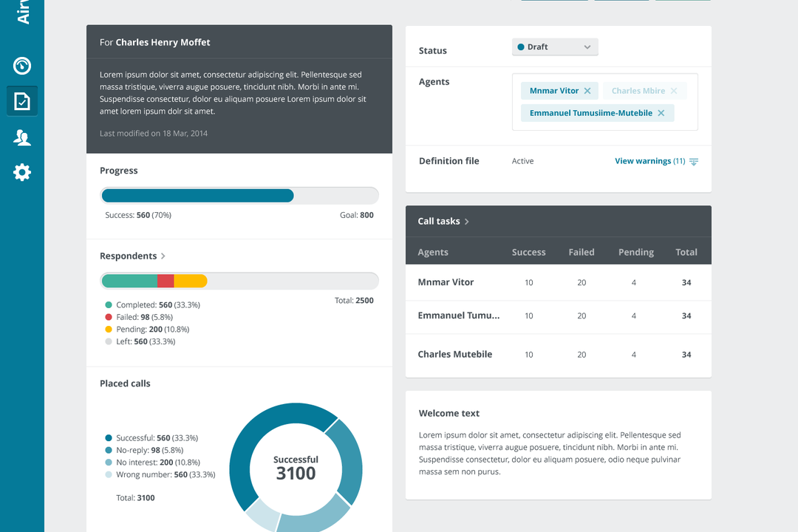Viewport: 798px width, 532px height.
Task: Click the Wrong number legend dot
Action: pyautogui.click(x=109, y=474)
